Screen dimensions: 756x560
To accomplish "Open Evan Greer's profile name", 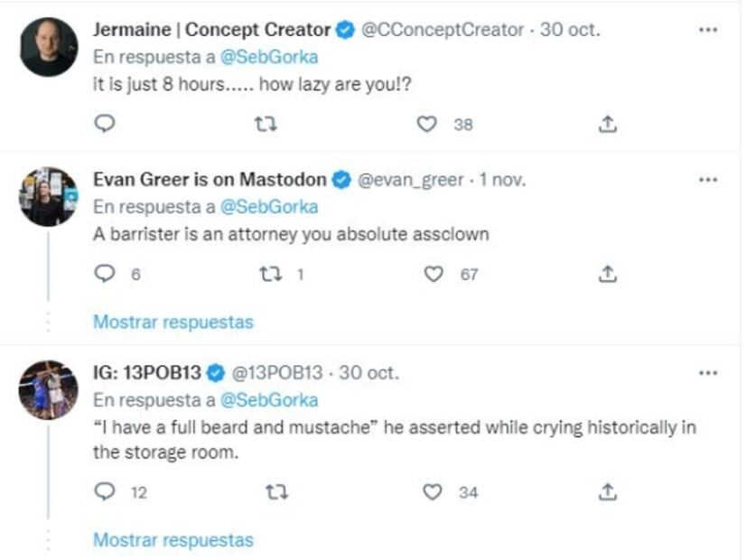I will 210,180.
